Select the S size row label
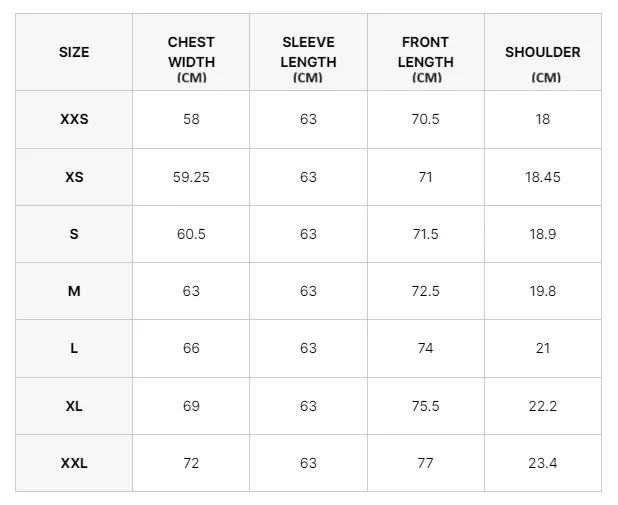 click(74, 234)
